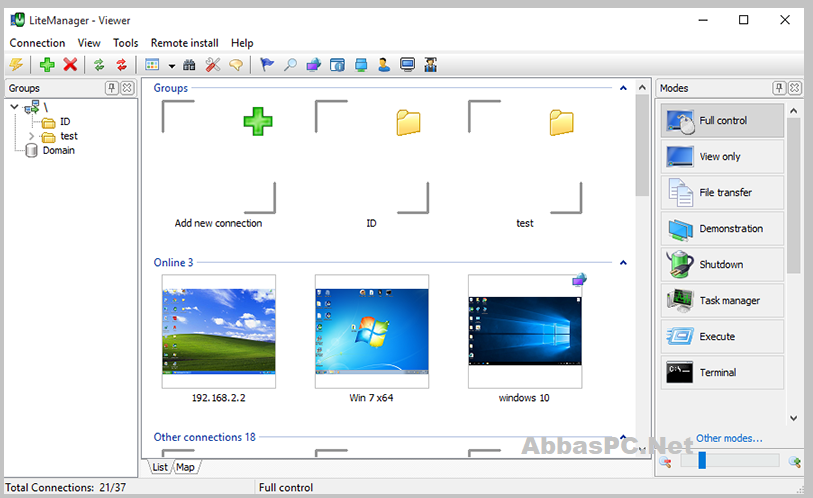Click the Total Connections: 21/37 status text
The width and height of the screenshot is (813, 498).
click(65, 488)
